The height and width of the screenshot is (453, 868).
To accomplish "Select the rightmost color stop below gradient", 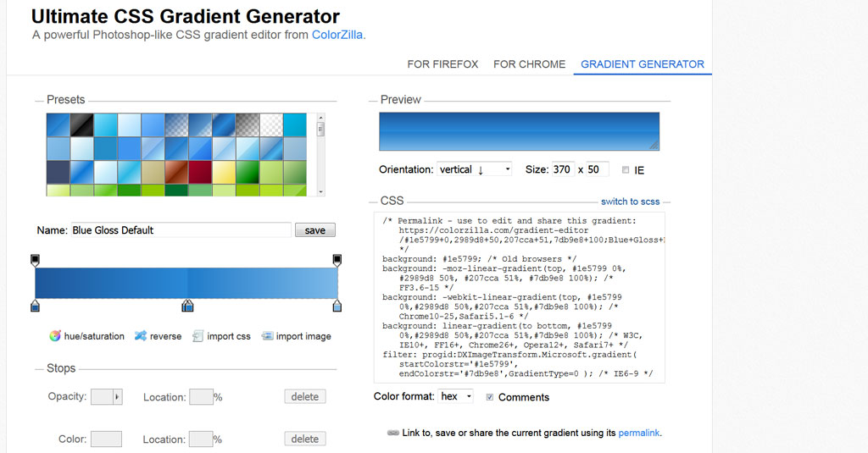I will [x=337, y=305].
